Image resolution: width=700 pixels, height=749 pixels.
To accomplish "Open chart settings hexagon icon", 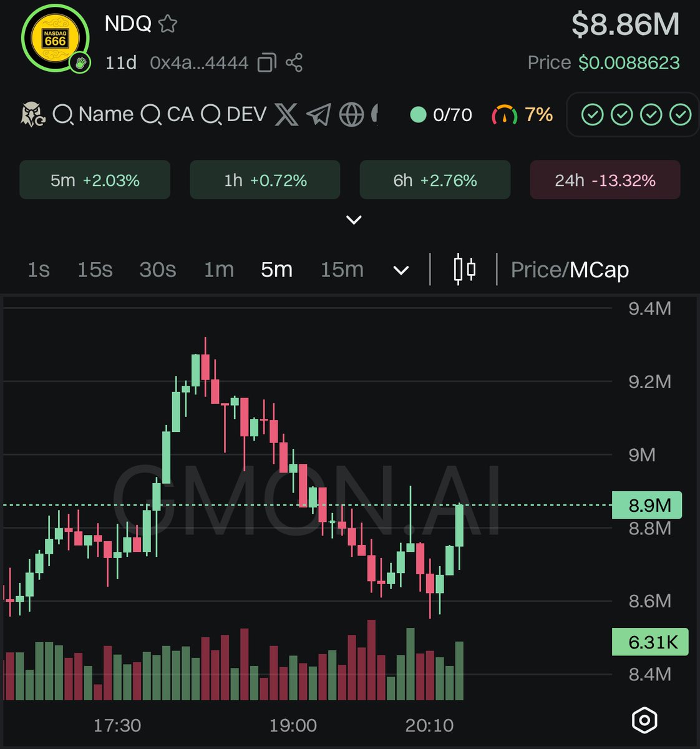I will point(644,720).
